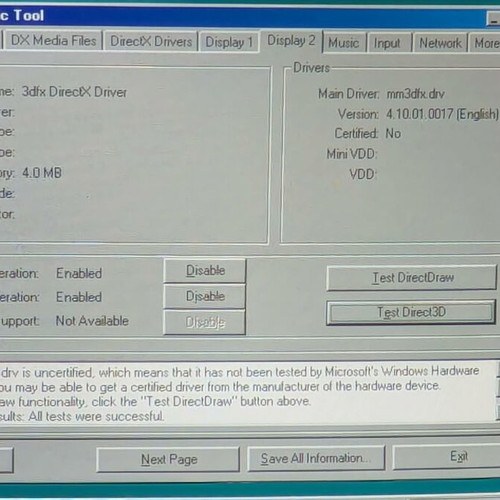
Task: Switch to the DX Media Files tab
Action: click(x=53, y=41)
